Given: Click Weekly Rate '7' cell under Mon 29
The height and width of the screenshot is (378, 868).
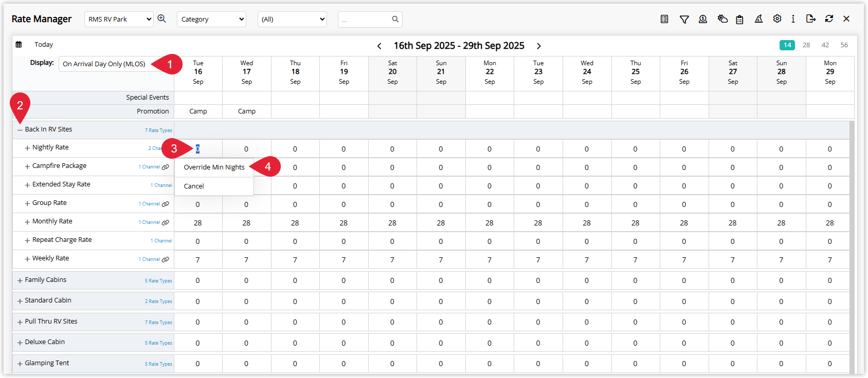Looking at the screenshot, I should click(830, 260).
